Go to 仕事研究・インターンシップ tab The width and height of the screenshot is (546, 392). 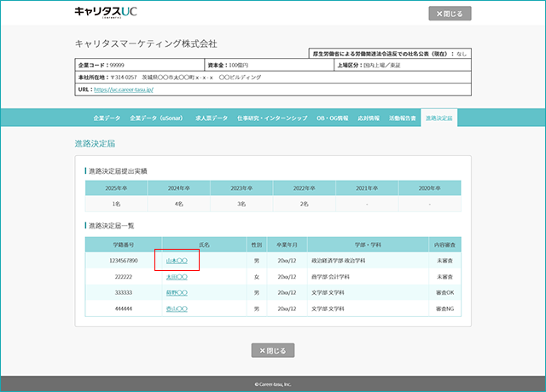pyautogui.click(x=272, y=118)
